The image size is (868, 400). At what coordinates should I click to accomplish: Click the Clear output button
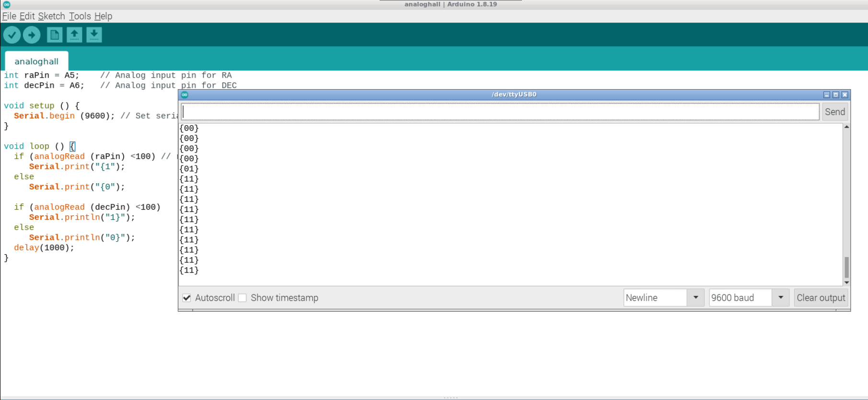[821, 298]
